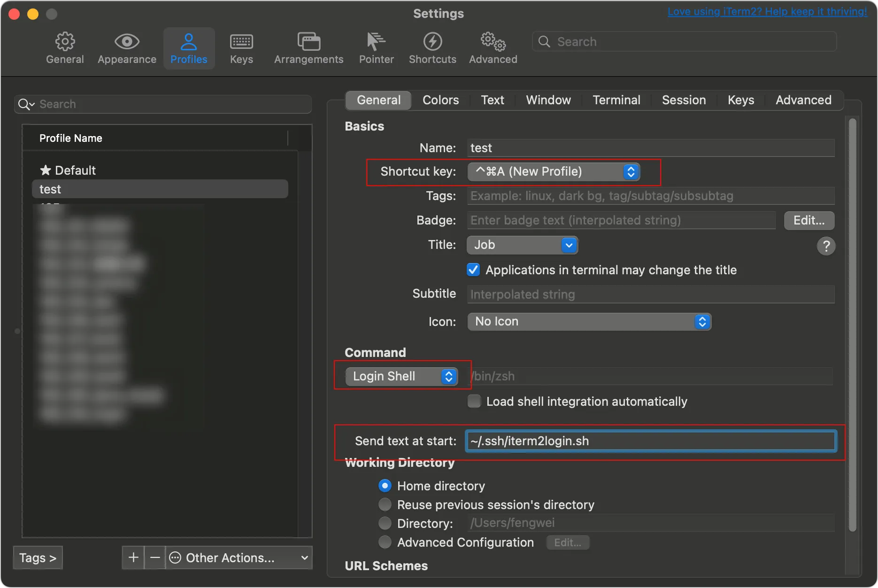Click the plus icon to add profile
The height and width of the screenshot is (588, 878).
[x=133, y=557]
